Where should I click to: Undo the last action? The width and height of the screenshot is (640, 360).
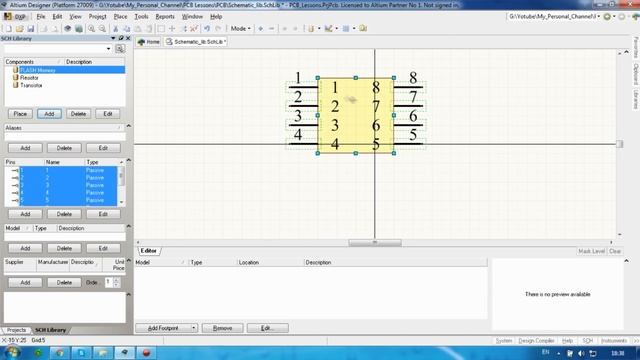tap(207, 29)
